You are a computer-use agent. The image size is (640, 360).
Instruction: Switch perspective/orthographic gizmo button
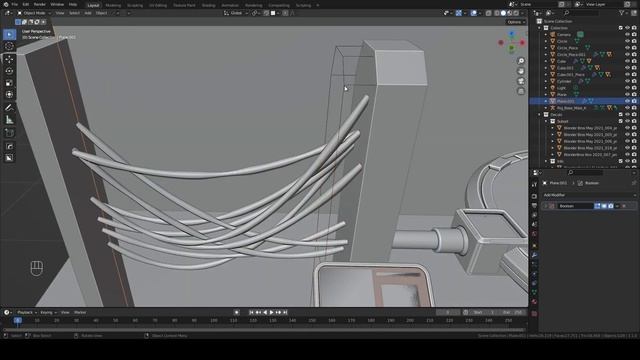[521, 91]
